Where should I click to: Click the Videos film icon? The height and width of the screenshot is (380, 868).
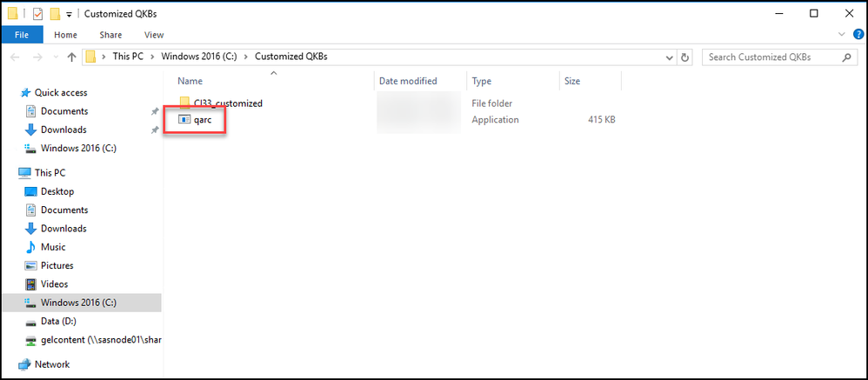click(31, 284)
